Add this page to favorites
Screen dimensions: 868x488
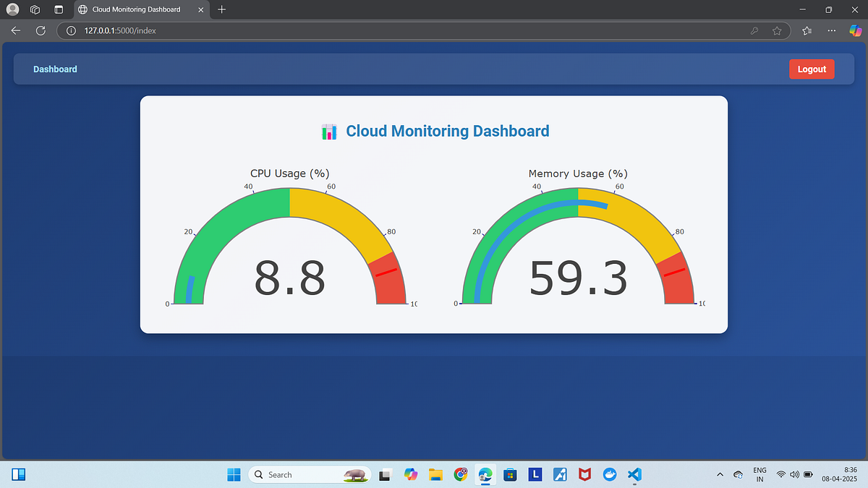point(777,30)
